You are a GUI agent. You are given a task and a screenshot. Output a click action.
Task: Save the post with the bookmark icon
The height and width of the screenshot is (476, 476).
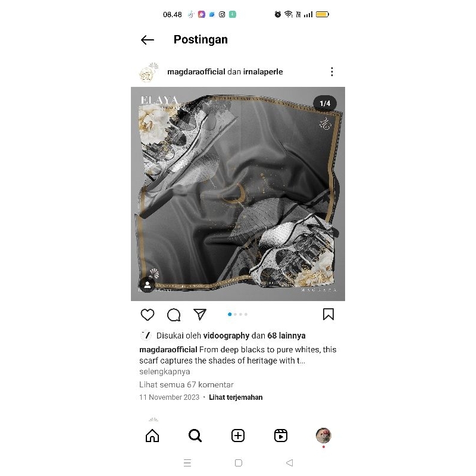328,315
